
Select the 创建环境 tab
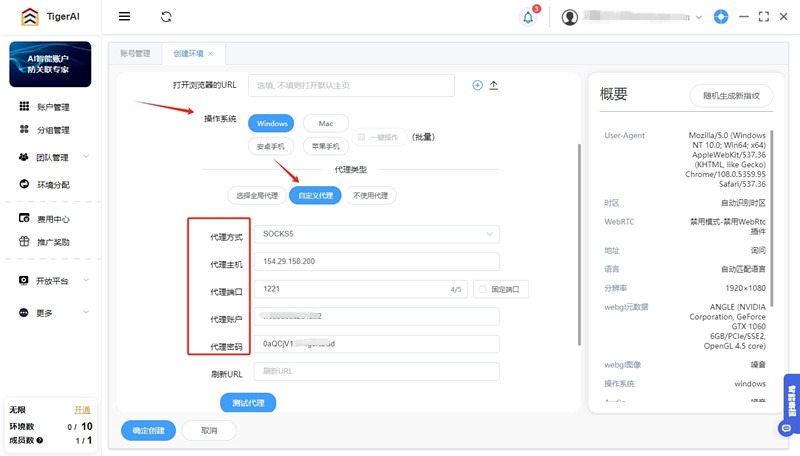click(x=188, y=53)
